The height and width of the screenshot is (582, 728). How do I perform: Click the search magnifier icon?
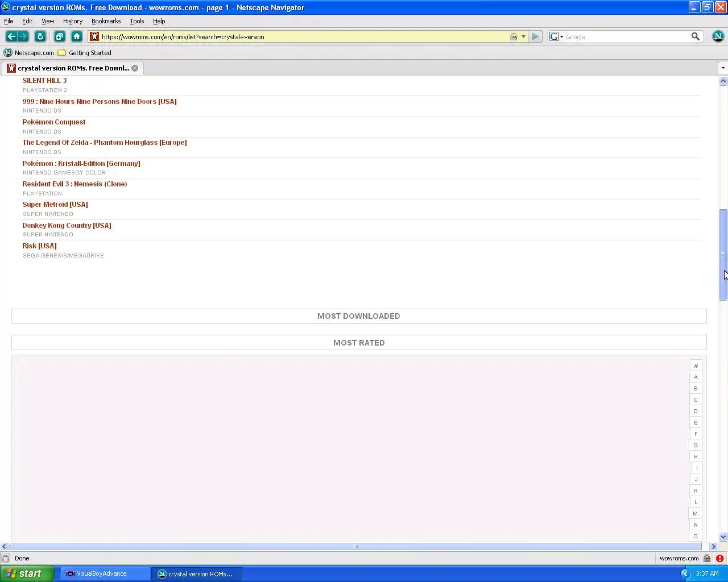point(695,36)
